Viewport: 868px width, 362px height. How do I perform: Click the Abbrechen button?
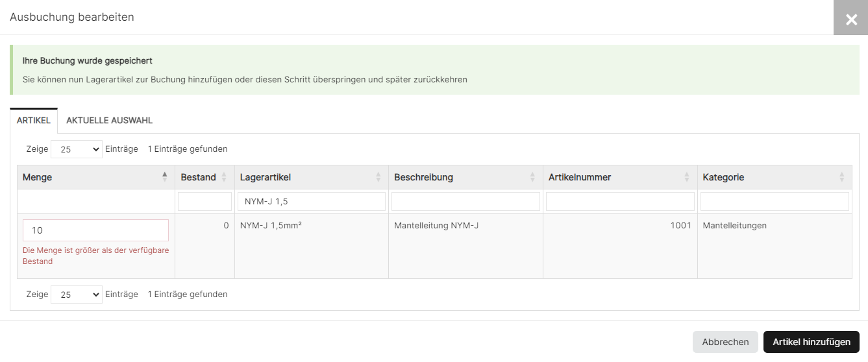(x=725, y=342)
